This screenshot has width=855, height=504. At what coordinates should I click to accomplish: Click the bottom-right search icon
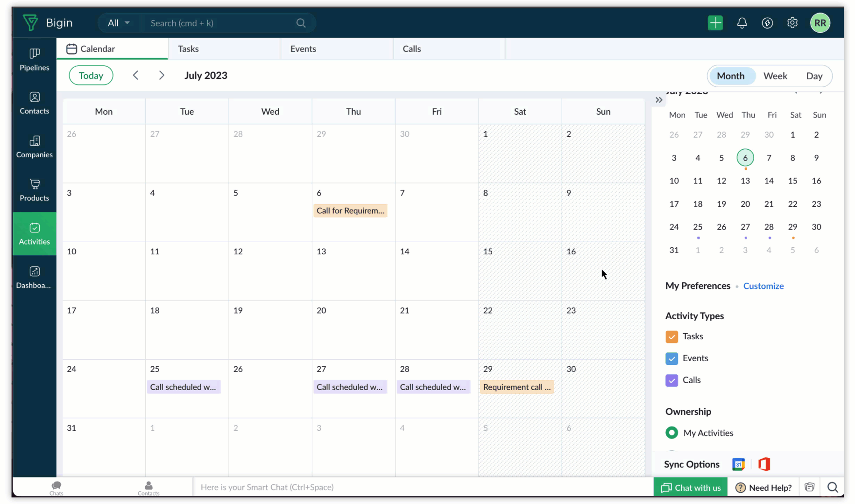tap(832, 488)
